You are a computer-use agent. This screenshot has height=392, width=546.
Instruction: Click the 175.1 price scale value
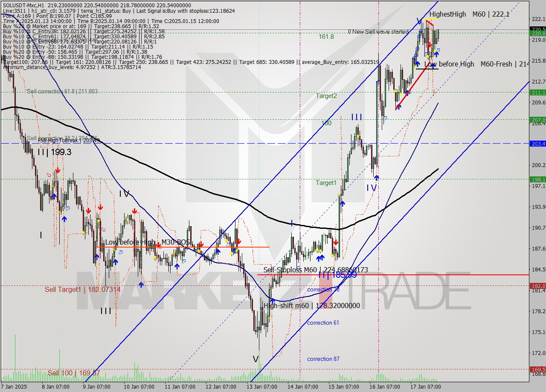pyautogui.click(x=538, y=332)
